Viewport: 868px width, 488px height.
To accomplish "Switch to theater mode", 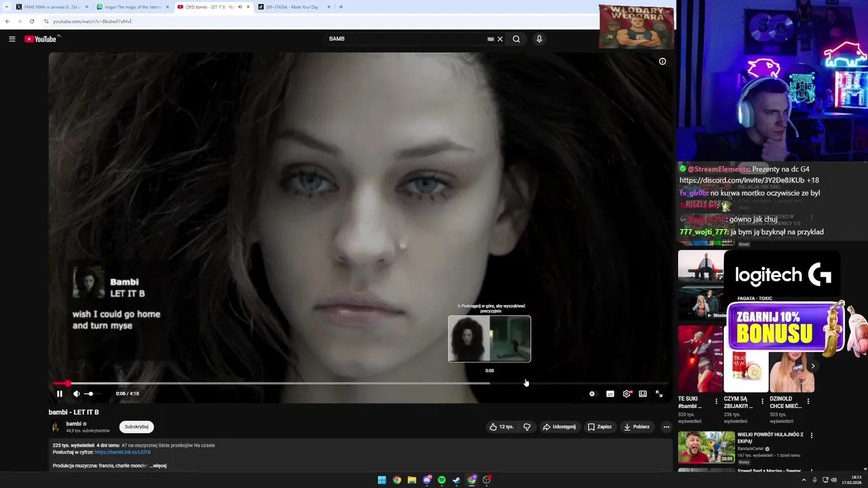I will [643, 394].
